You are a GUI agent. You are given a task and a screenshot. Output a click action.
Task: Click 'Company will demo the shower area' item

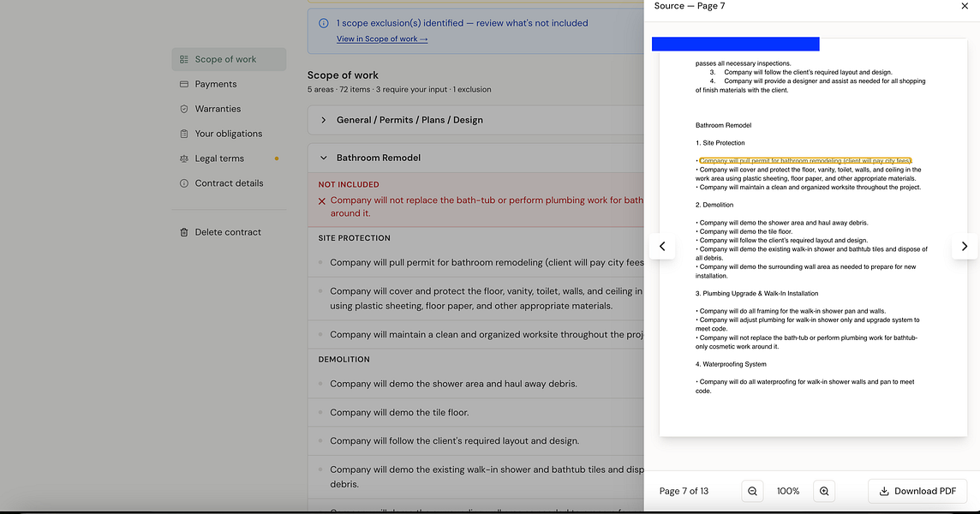454,384
